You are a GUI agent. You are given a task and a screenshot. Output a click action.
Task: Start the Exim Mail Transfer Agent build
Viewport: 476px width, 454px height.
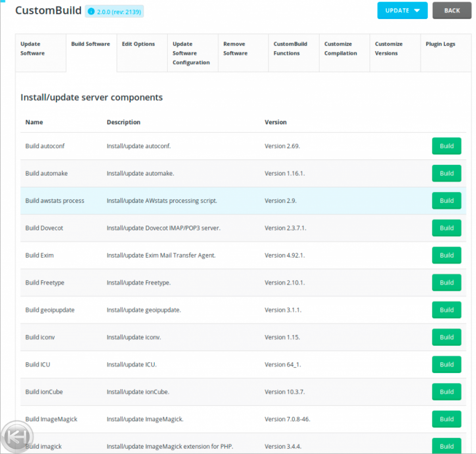pyautogui.click(x=446, y=255)
